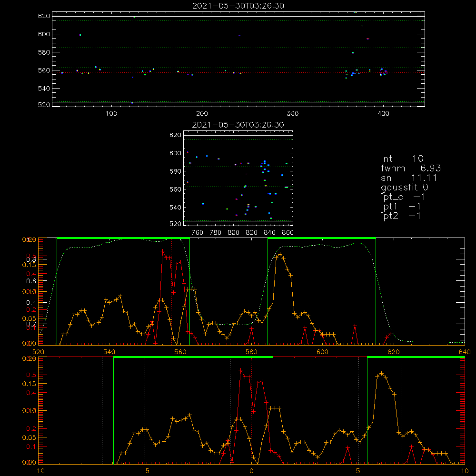Click the -5 x-axis tick label
Image resolution: width=476 pixels, height=476 pixels.
145,471
